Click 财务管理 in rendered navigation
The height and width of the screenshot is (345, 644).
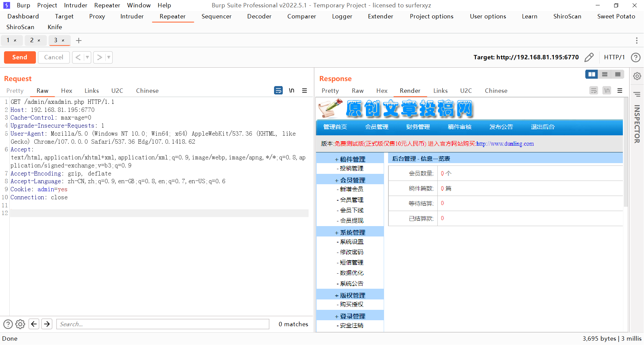coord(418,127)
